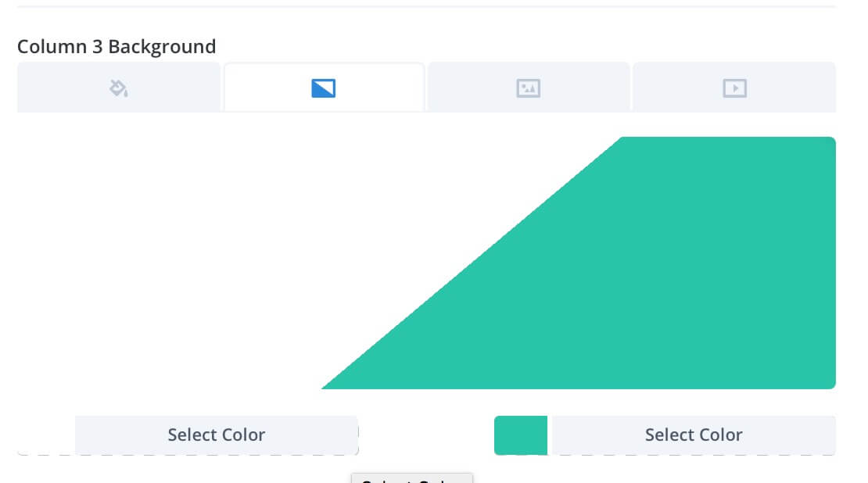Screen dimensions: 868x483
Task: Switch to the image background icon tab
Action: click(528, 88)
